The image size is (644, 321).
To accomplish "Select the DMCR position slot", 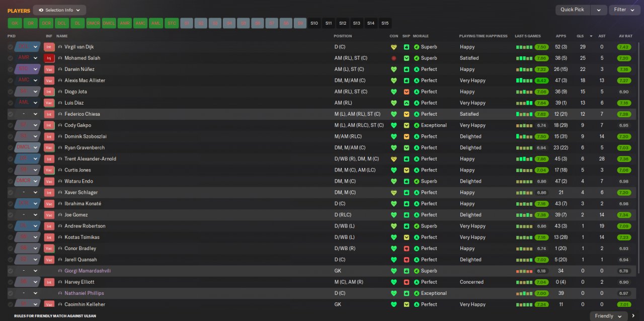I will coord(93,23).
